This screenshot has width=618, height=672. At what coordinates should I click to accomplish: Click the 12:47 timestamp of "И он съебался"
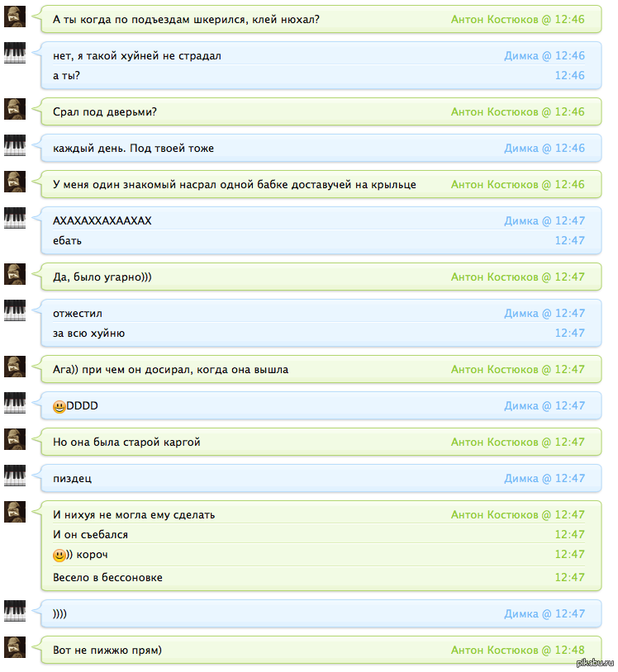click(x=569, y=535)
